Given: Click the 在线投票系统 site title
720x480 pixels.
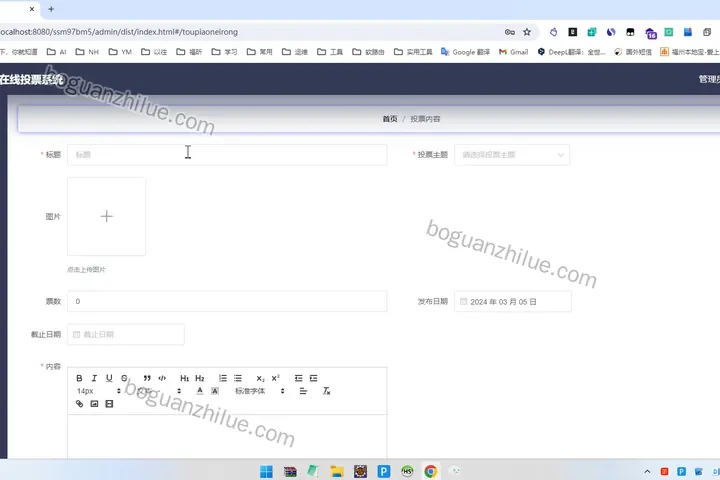Looking at the screenshot, I should coord(31,79).
